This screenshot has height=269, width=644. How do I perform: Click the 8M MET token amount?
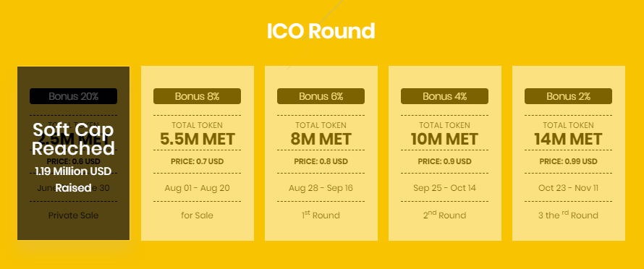[321, 140]
